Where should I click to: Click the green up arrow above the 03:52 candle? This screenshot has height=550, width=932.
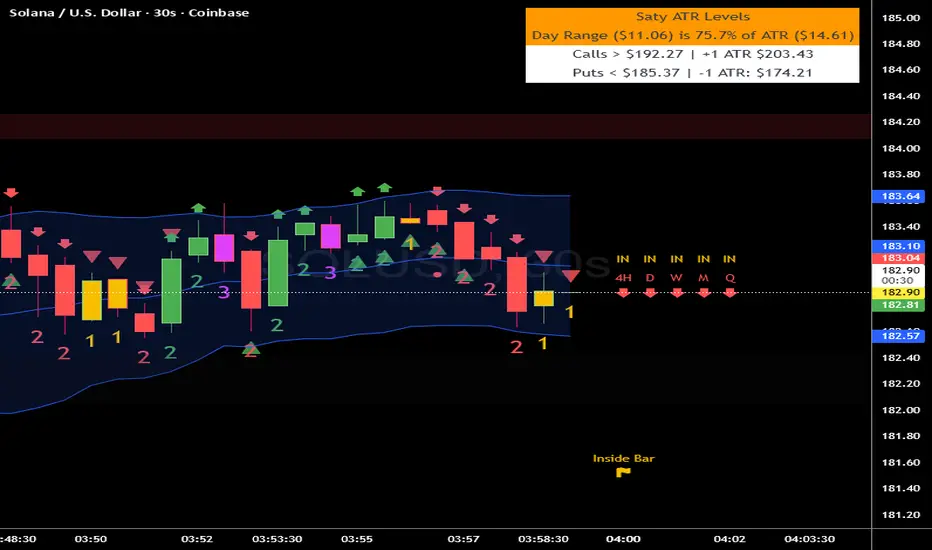pos(198,208)
